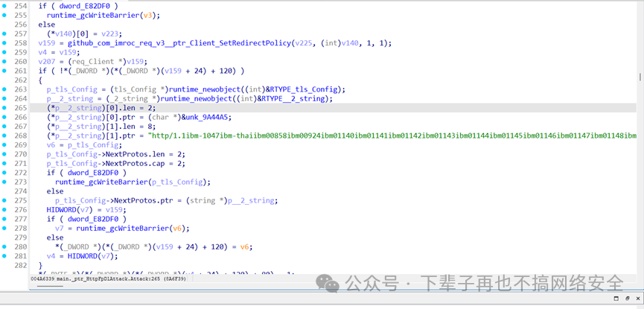The image size is (644, 309).
Task: Select dword_E82DF0 on line 272
Action: click(x=93, y=173)
